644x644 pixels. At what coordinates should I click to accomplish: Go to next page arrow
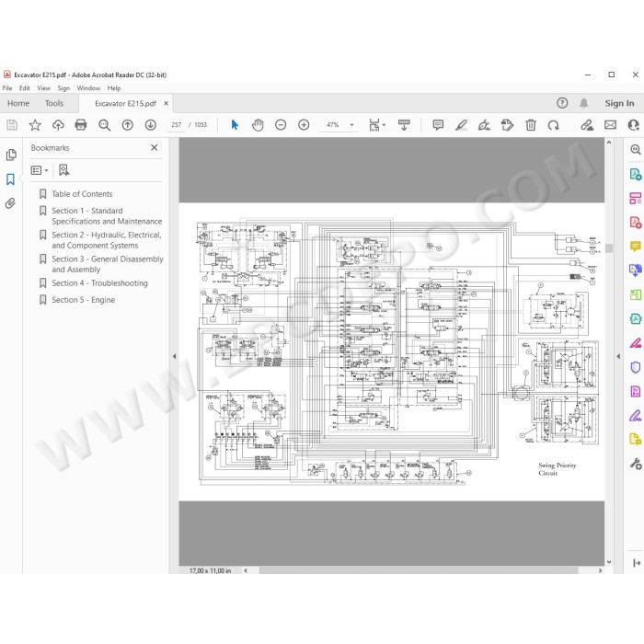click(x=151, y=125)
